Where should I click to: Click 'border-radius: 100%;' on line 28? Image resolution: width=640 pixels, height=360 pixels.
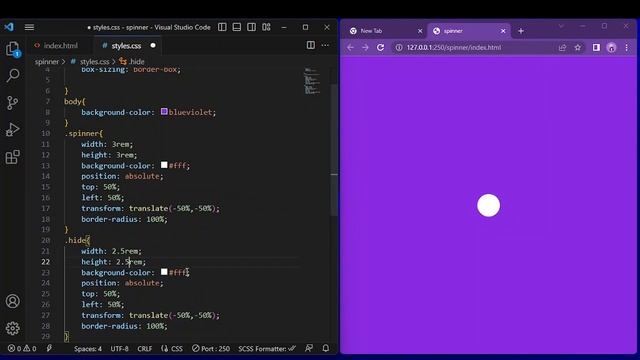pyautogui.click(x=124, y=326)
